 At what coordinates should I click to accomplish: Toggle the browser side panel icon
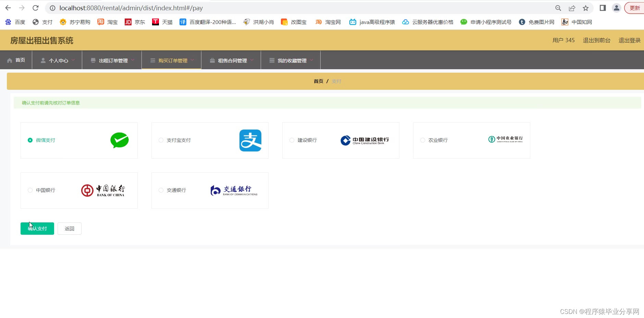(x=603, y=8)
